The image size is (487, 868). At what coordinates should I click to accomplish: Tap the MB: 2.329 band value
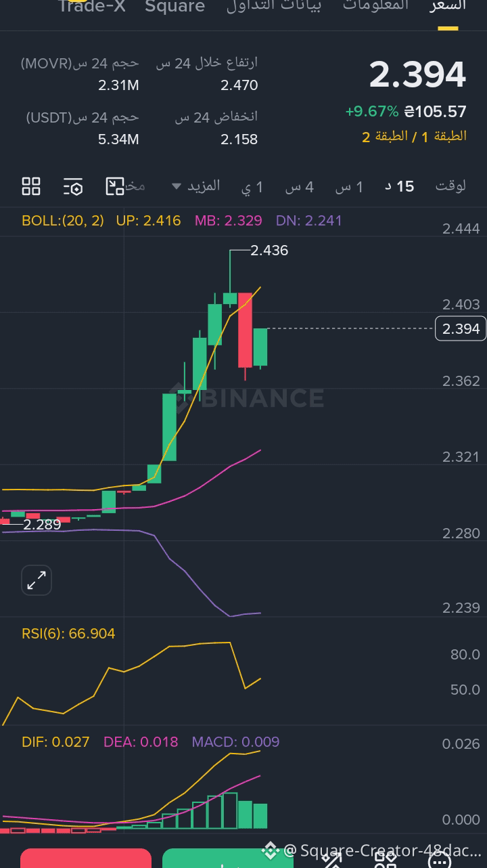228,220
